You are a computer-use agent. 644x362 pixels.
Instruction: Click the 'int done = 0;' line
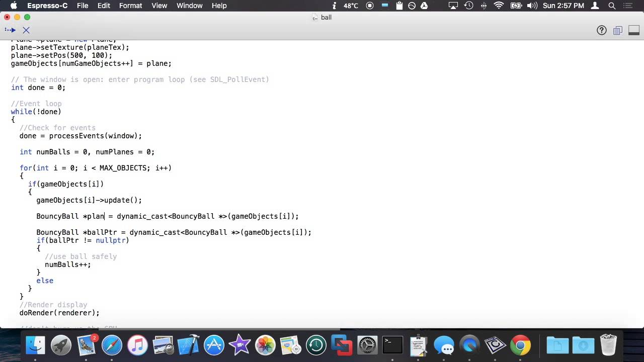tap(38, 87)
